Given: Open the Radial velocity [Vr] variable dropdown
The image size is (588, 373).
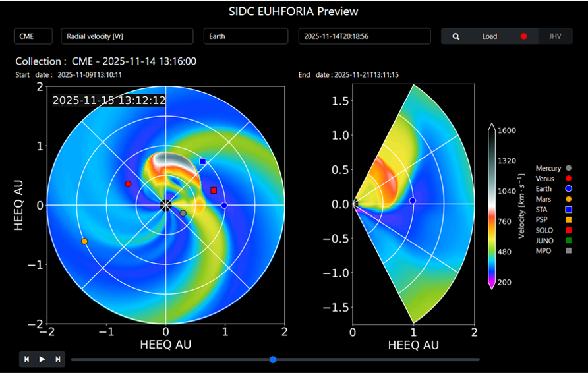Looking at the screenshot, I should [x=127, y=36].
